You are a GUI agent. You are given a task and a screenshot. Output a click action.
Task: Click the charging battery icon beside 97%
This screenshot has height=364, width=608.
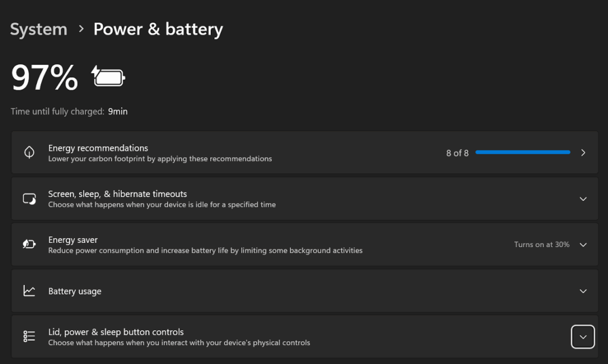pyautogui.click(x=108, y=77)
